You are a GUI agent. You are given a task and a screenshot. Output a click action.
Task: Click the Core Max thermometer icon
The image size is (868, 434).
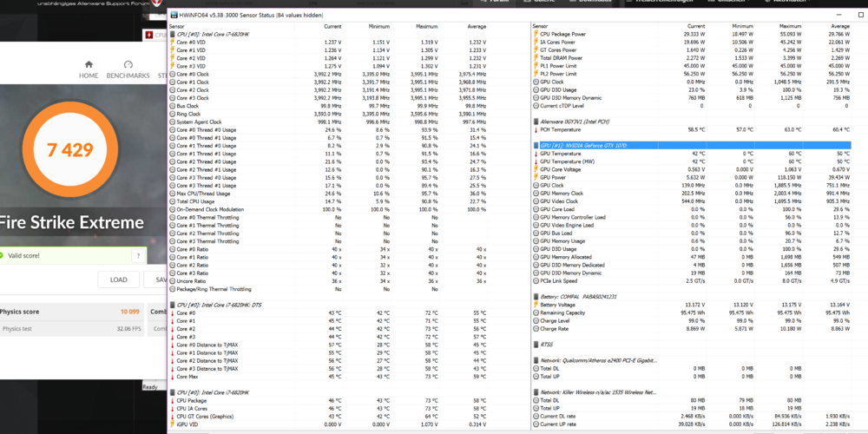(x=173, y=377)
